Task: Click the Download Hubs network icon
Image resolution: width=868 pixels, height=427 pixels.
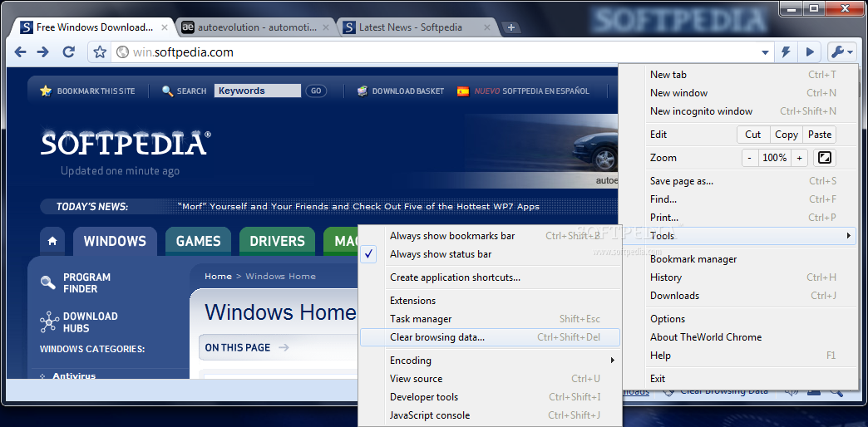Action: pyautogui.click(x=49, y=321)
